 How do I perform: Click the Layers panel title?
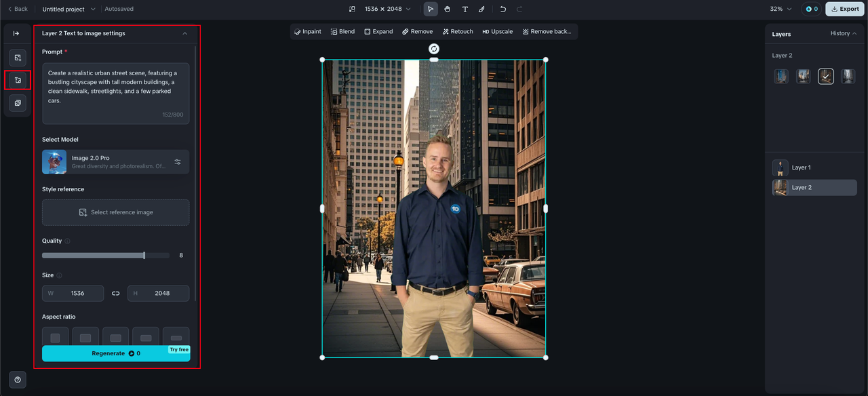[x=781, y=34]
